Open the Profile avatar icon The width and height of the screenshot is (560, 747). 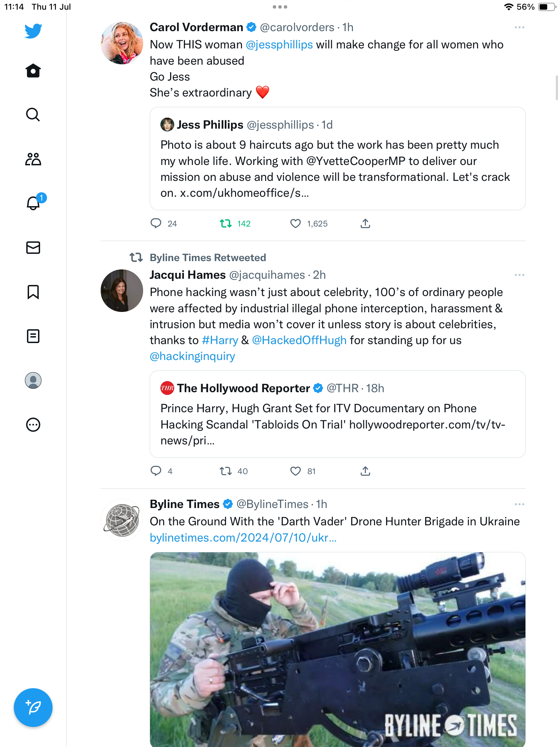pos(33,380)
